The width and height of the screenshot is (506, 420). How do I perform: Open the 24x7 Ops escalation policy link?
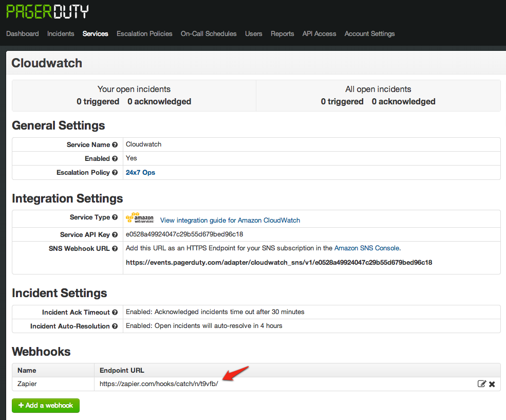point(140,172)
